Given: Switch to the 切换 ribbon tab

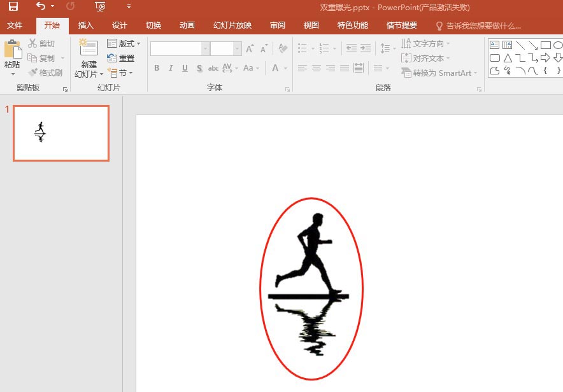Looking at the screenshot, I should pos(153,25).
